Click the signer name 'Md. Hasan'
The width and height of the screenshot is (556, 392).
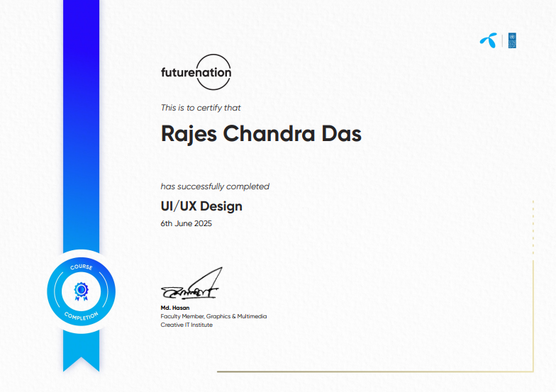click(x=174, y=308)
